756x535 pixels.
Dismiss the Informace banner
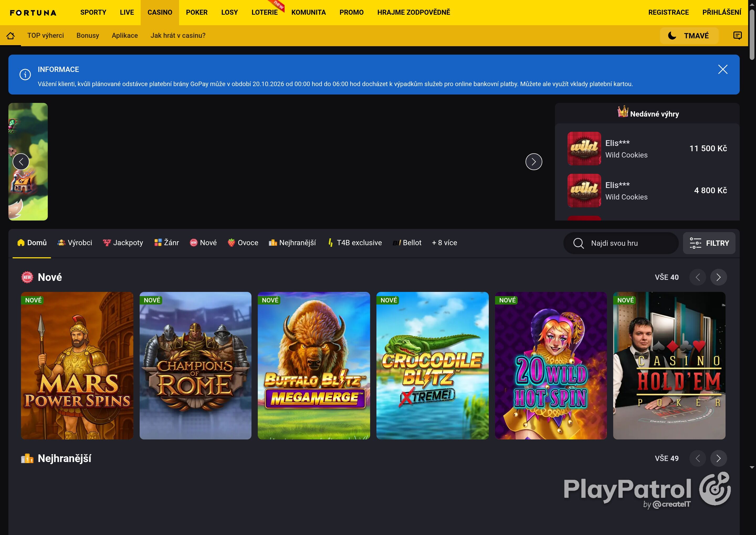pyautogui.click(x=722, y=70)
